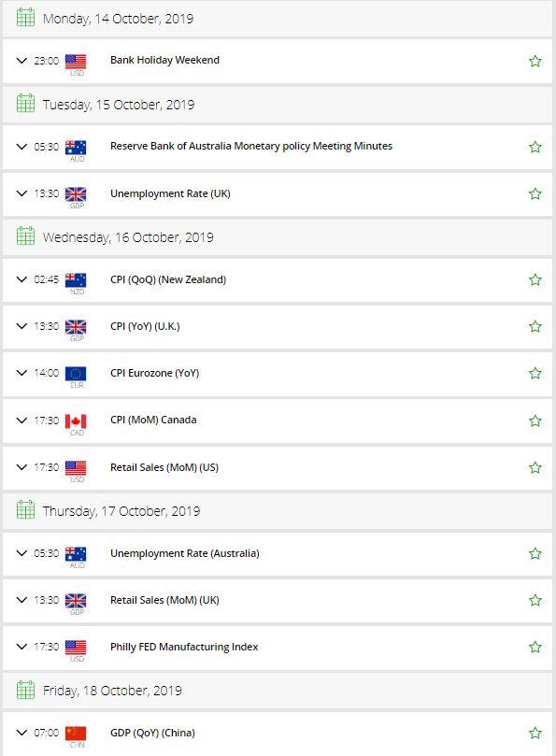
Task: Click the Australian flag beside RBA Meeting Minutes
Action: [76, 147]
